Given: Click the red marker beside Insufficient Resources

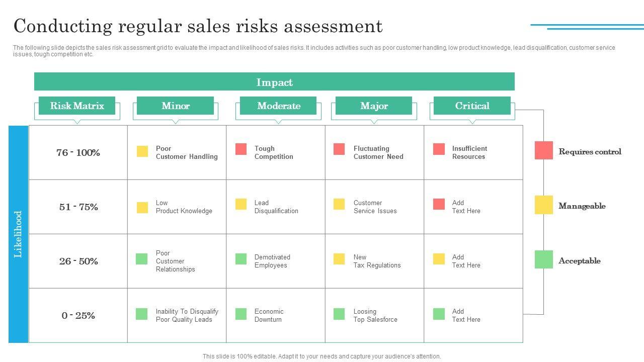Looking at the screenshot, I should (439, 149).
